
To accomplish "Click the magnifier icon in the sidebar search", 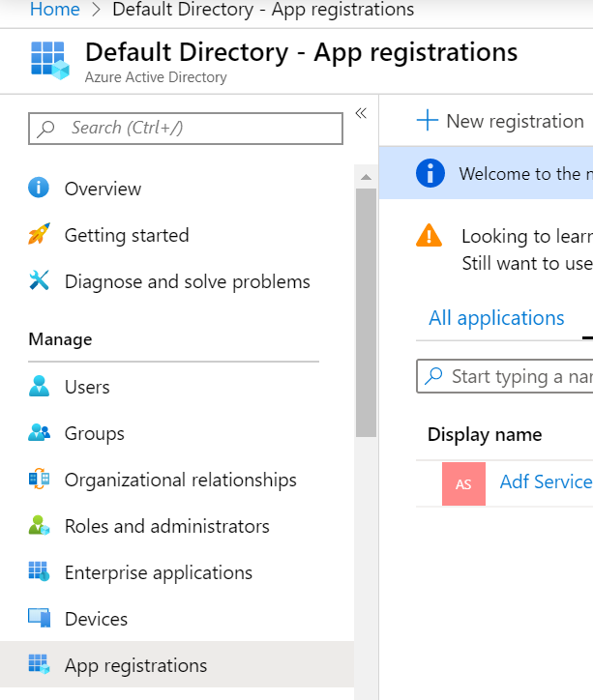I will click(45, 129).
